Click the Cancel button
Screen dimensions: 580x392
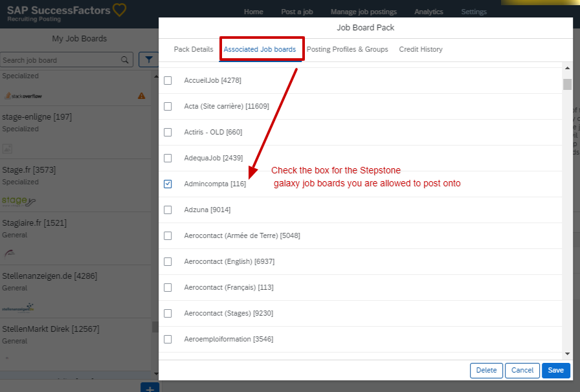click(522, 371)
